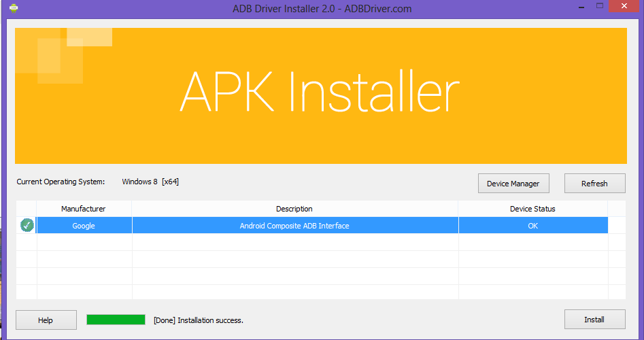
Task: Click the Description column header
Action: coord(294,209)
